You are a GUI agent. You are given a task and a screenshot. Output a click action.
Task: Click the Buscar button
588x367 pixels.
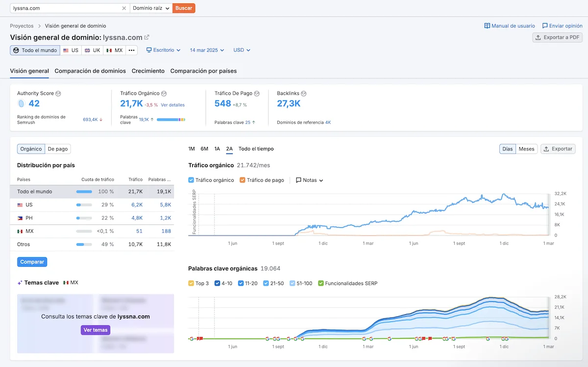coord(184,8)
